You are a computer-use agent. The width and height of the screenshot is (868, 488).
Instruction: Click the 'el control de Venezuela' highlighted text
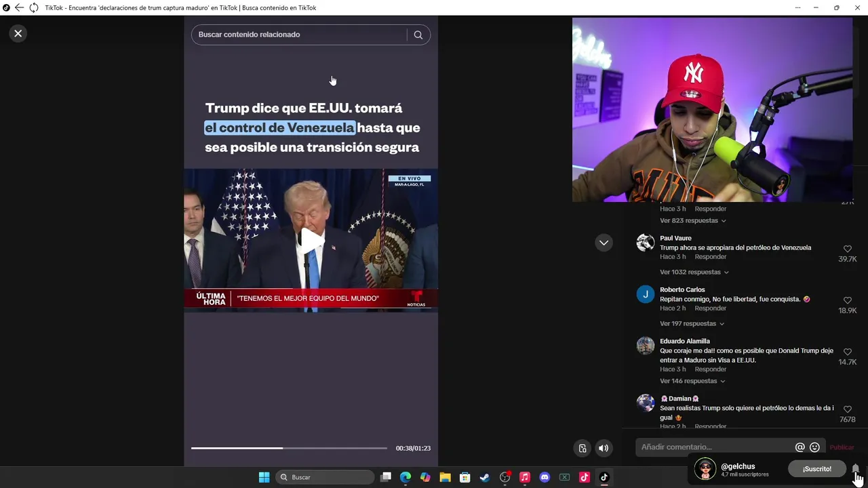[280, 127]
